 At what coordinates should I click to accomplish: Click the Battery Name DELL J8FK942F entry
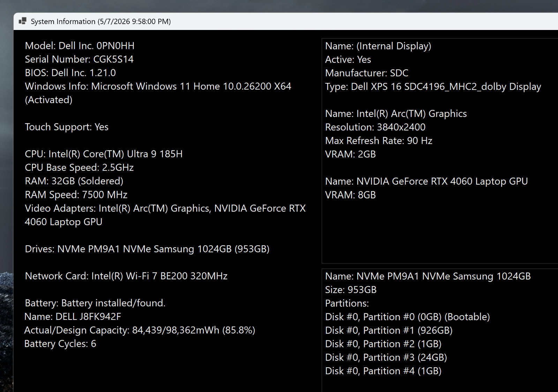(73, 317)
